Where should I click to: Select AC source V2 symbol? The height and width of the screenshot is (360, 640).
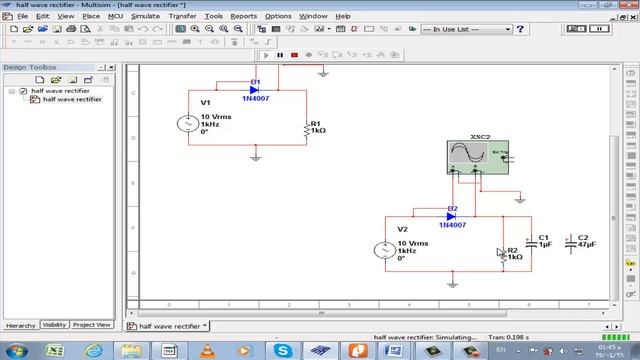coord(385,250)
